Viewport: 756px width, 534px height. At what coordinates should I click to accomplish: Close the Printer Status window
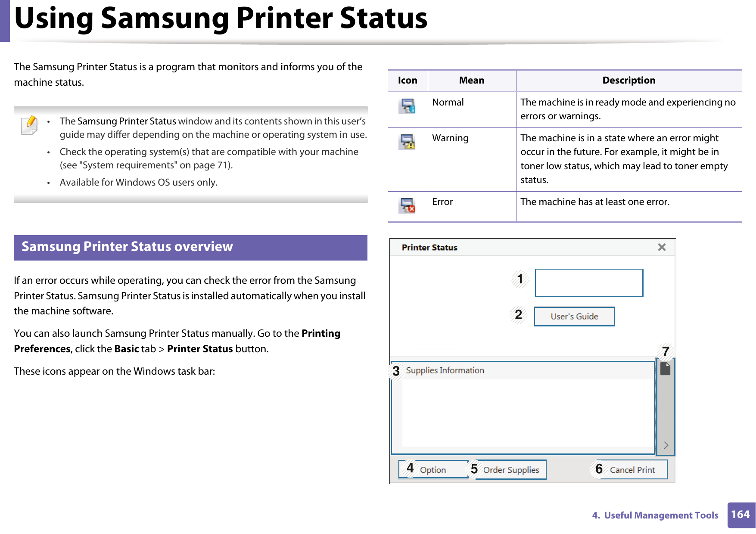pyautogui.click(x=662, y=247)
